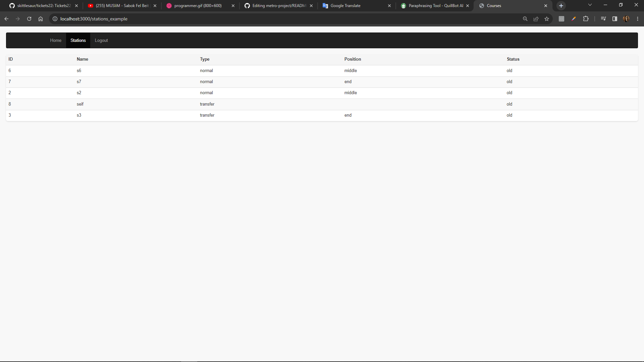Open the Extensions puzzle-piece menu
Viewport: 644px width, 362px height.
[586, 19]
